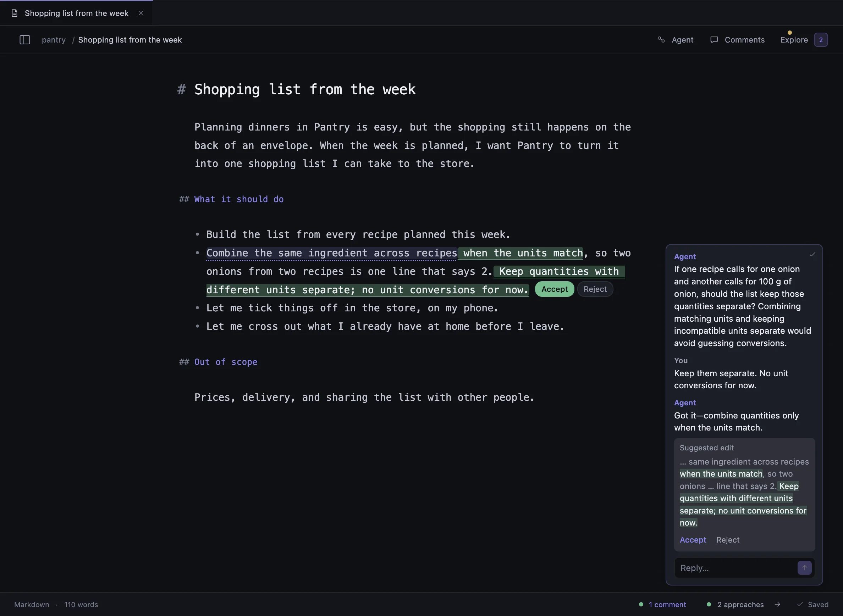Click the underlined 'Combine the same ingredient' text
This screenshot has width=843, height=616.
click(332, 253)
